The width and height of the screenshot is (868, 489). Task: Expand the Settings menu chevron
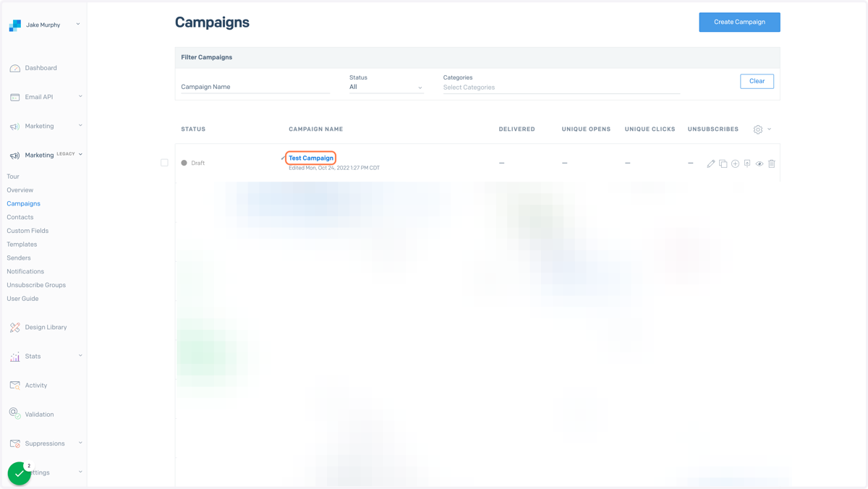point(80,472)
